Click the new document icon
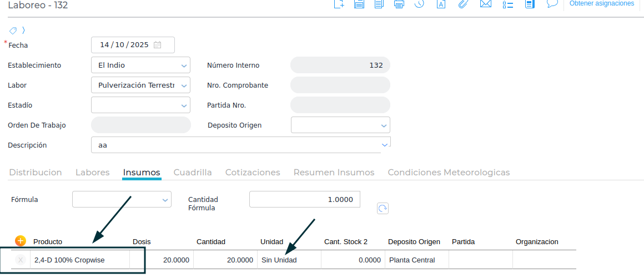 pyautogui.click(x=339, y=4)
